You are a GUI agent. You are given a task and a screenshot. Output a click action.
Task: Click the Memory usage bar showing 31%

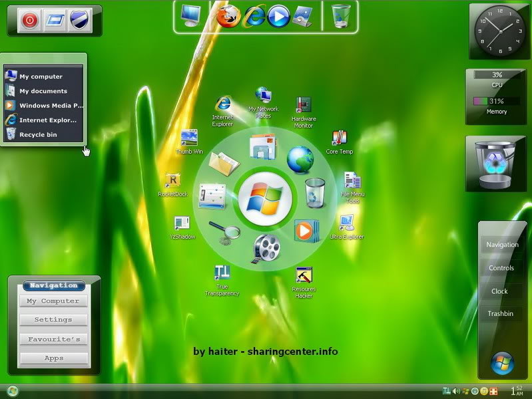[x=497, y=101]
